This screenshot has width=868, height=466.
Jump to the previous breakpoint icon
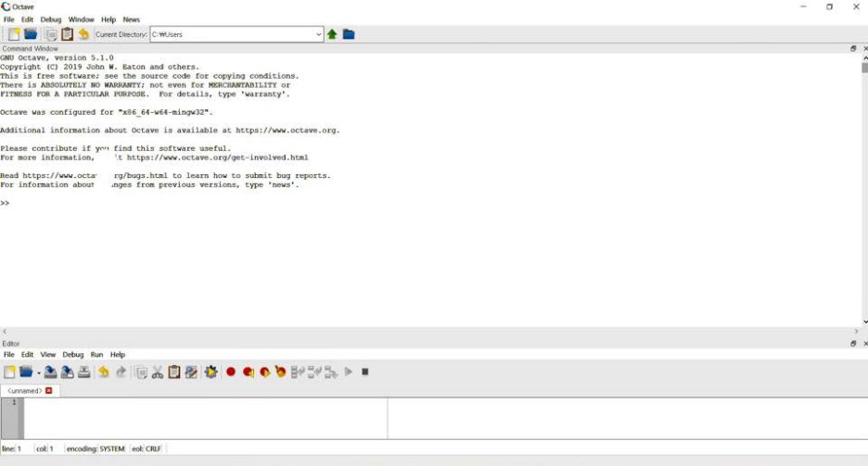coord(248,372)
